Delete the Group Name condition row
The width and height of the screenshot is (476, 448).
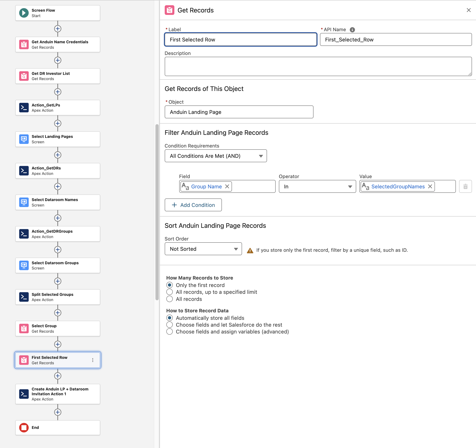465,186
